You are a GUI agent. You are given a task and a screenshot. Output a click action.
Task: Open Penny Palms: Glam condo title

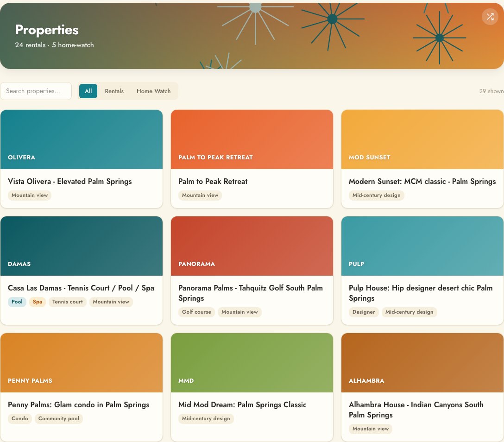pyautogui.click(x=79, y=404)
